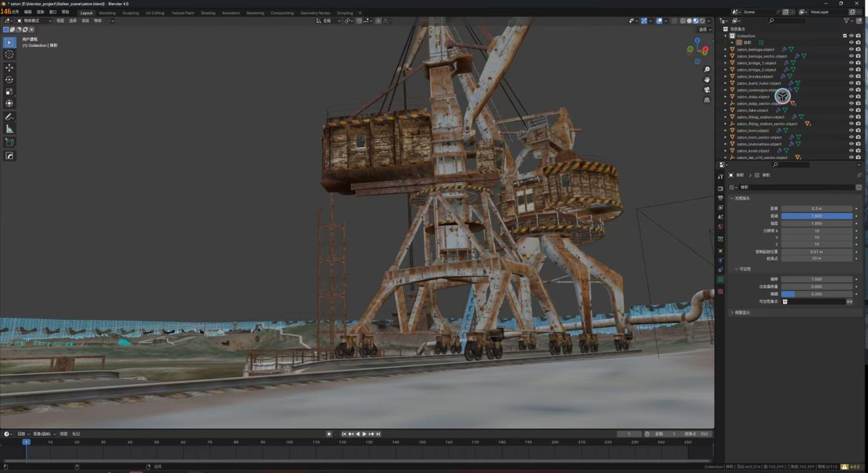Select the Add Cube tool
The width and height of the screenshot is (868, 473).
click(x=9, y=142)
